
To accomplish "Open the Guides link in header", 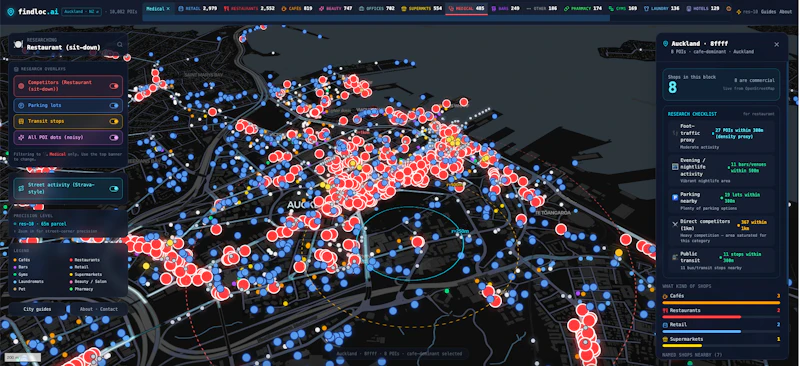I will (768, 11).
